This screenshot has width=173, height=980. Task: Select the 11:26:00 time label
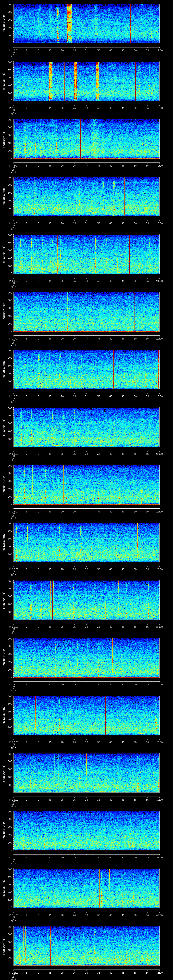(x=13, y=627)
